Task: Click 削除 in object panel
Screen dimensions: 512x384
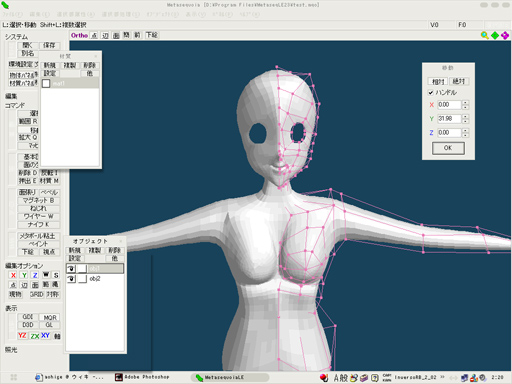Action: point(114,250)
